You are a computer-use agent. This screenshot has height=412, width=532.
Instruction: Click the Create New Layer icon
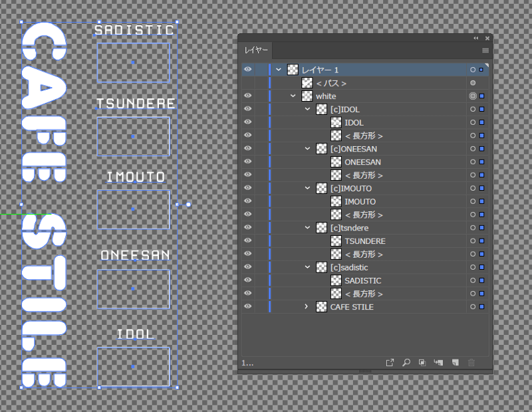coord(455,363)
